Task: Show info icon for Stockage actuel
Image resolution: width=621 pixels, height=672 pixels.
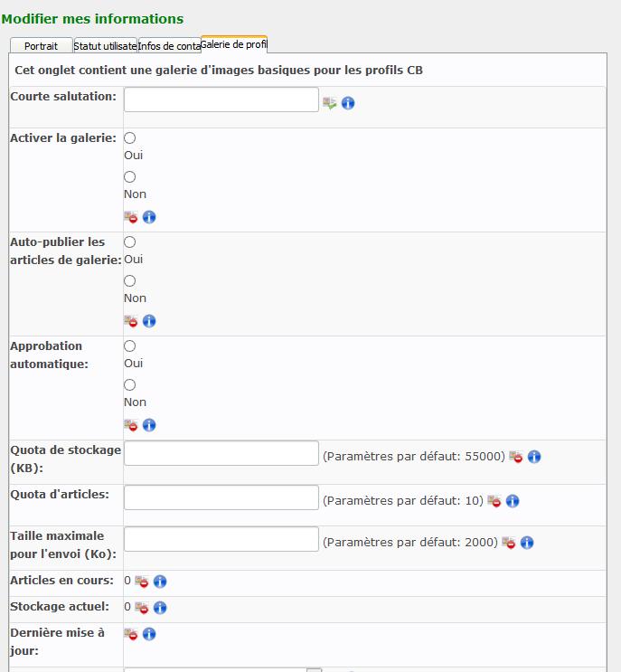Action: (x=160, y=607)
